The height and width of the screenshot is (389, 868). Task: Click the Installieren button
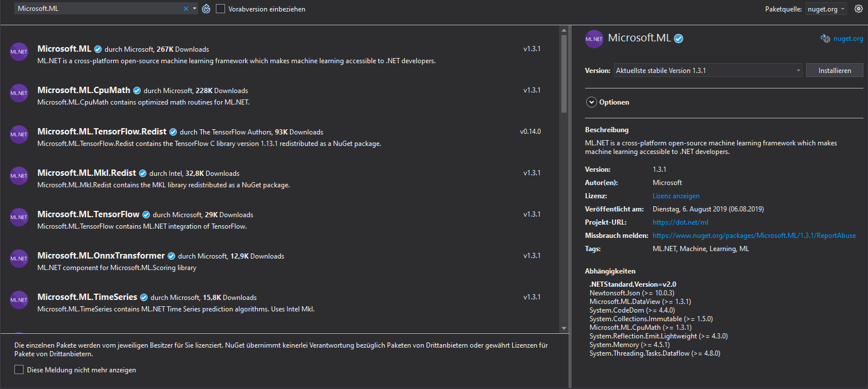pos(834,70)
